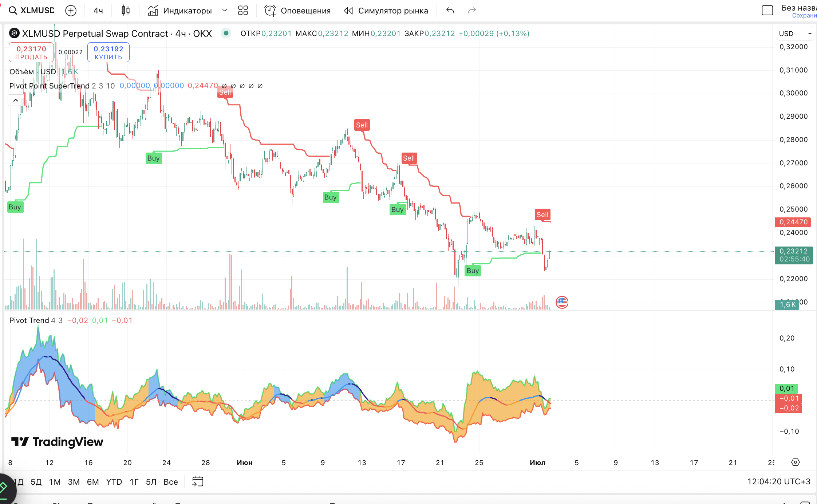Select the 3М date range
This screenshot has width=817, height=504.
point(74,482)
